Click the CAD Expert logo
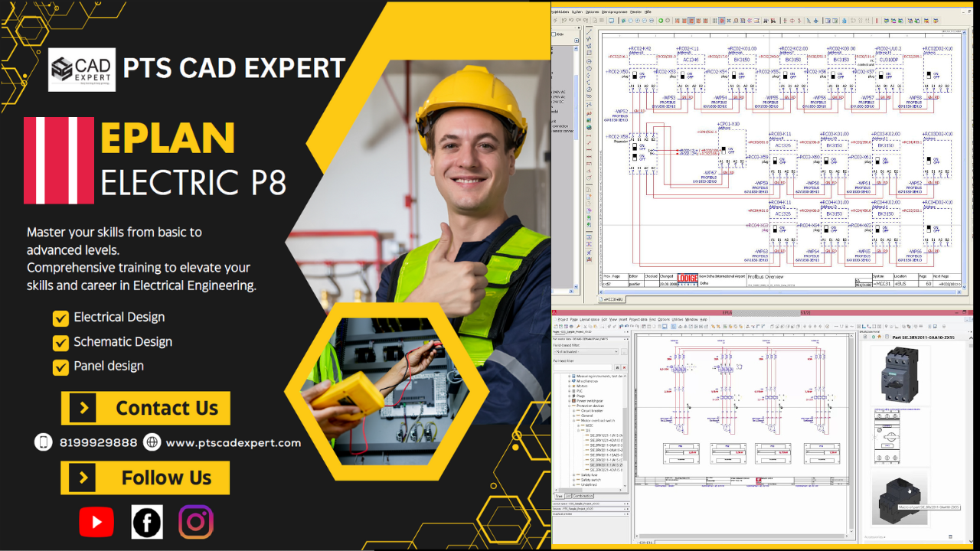The height and width of the screenshot is (551, 980). [82, 70]
